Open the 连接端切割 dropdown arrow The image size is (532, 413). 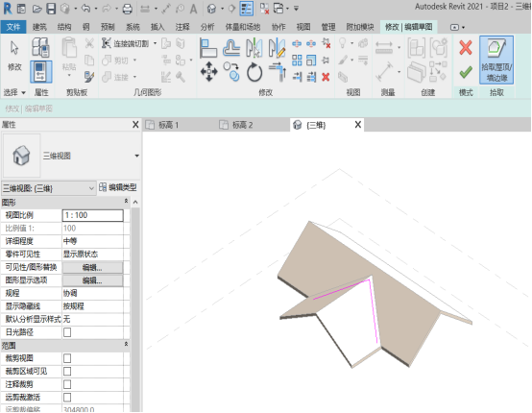(x=155, y=43)
